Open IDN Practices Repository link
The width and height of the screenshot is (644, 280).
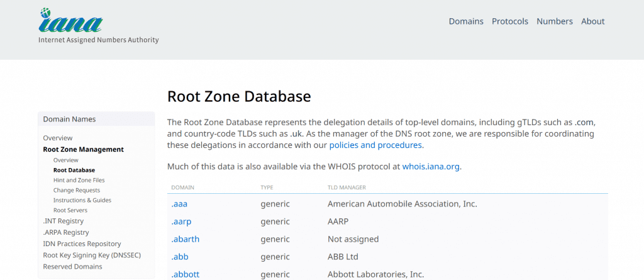(x=82, y=244)
